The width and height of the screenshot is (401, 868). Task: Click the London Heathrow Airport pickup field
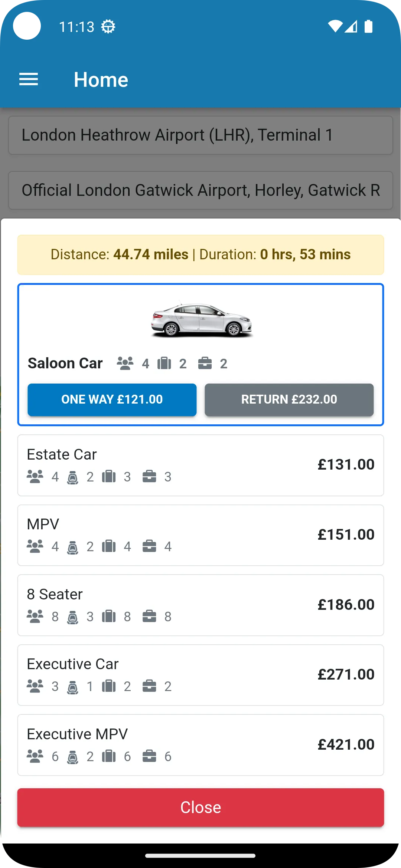click(x=200, y=135)
